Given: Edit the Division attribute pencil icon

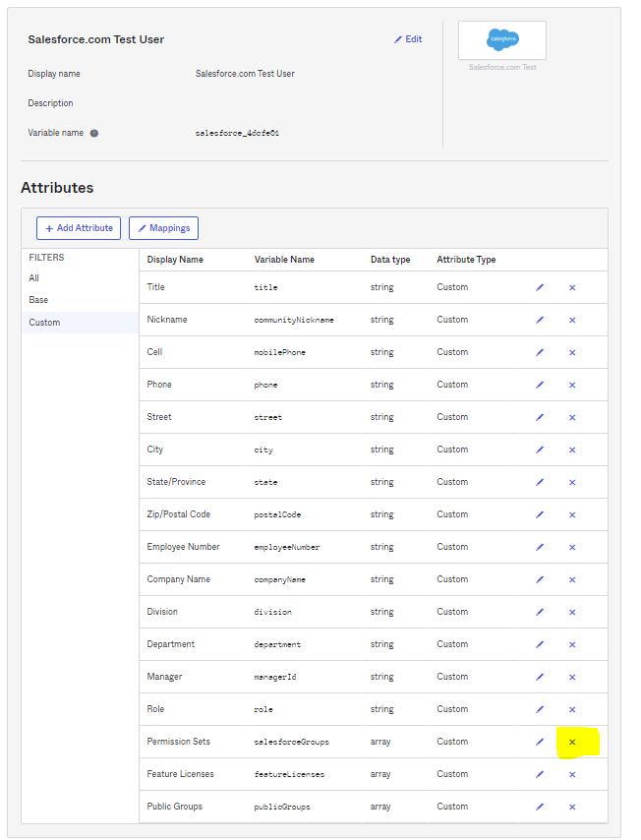Looking at the screenshot, I should click(x=540, y=612).
